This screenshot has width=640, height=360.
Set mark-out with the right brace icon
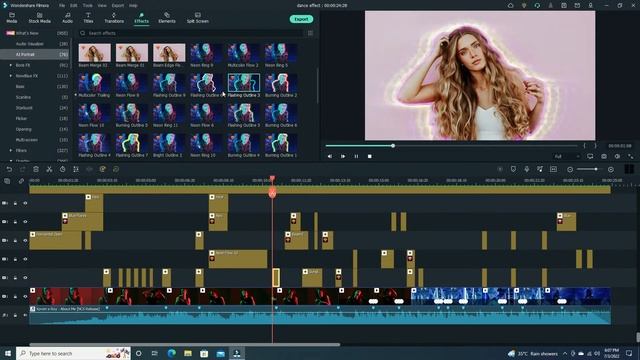pos(595,146)
